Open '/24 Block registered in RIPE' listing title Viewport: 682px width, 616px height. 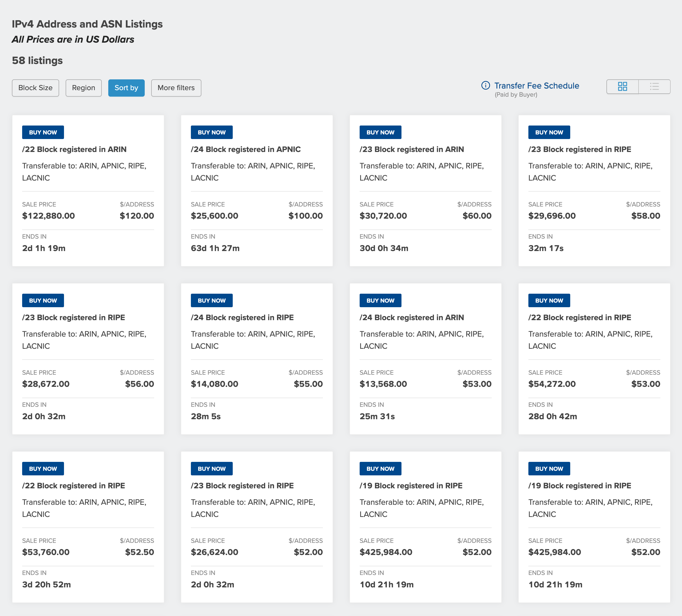[242, 317]
